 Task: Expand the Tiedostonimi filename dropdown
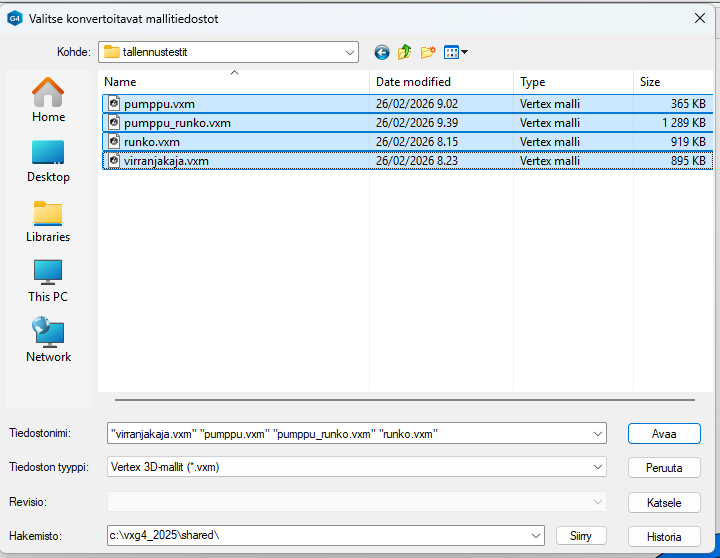click(x=598, y=434)
